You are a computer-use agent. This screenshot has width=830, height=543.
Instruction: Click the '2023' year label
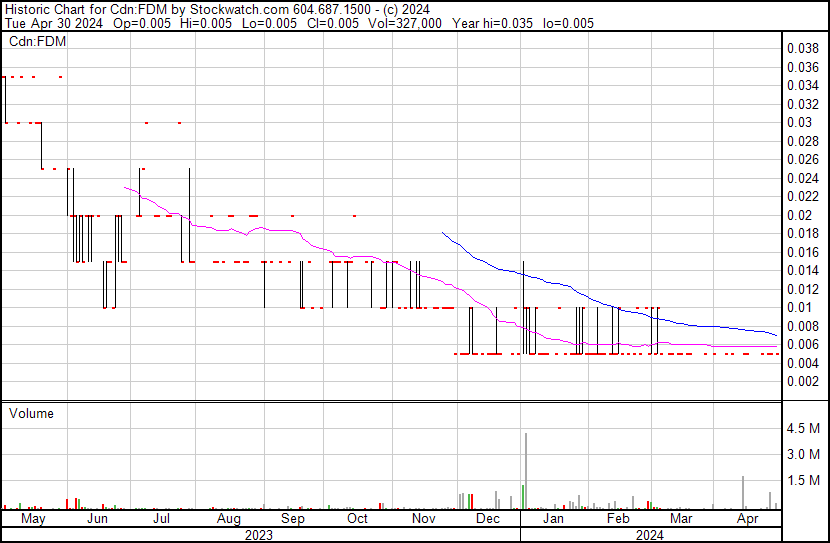click(259, 535)
